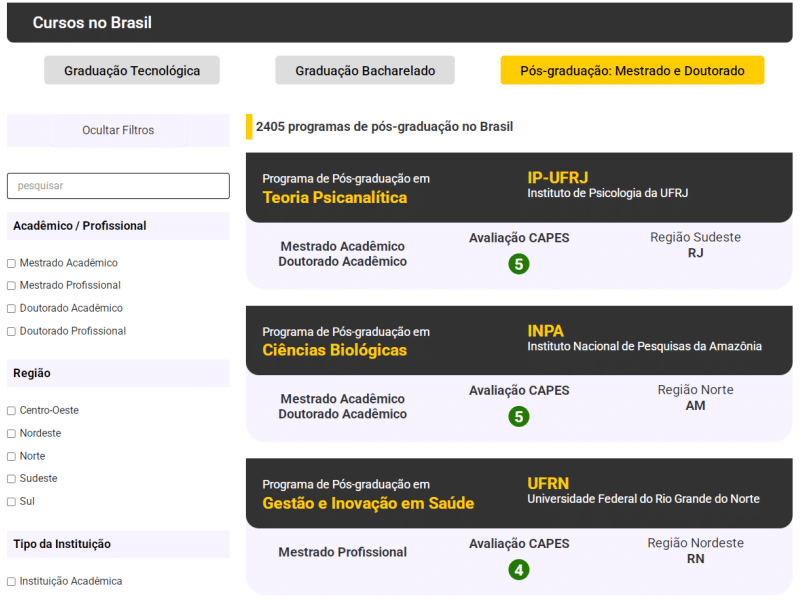Click the CAPES rating badge for Ciências Biológicas
Viewport: 800px width, 600px height.
click(518, 417)
